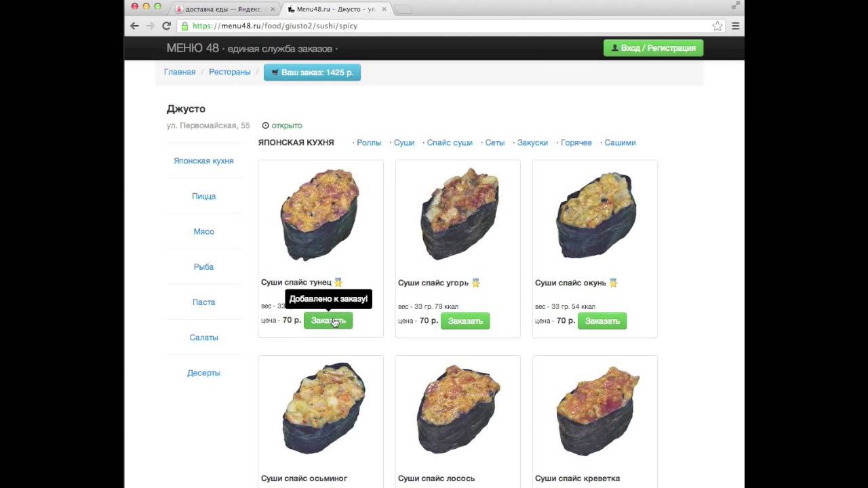Image resolution: width=868 pixels, height=488 pixels.
Task: Click the address ул. Первомайская, 55
Action: pos(208,125)
